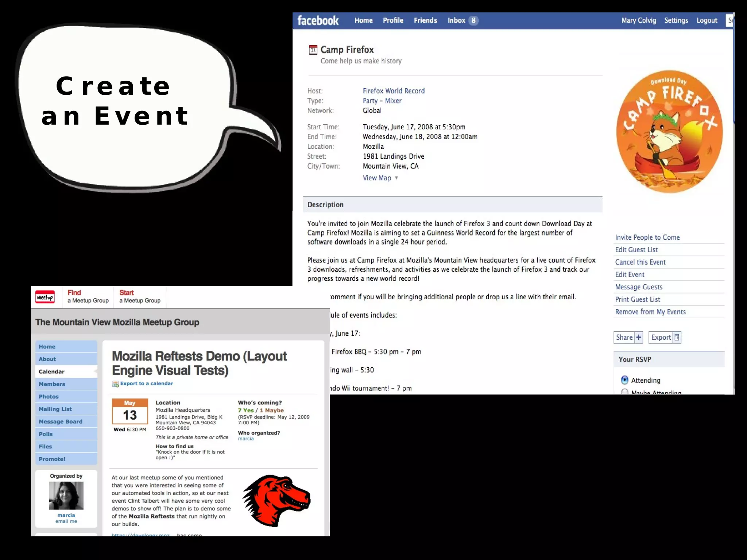This screenshot has height=560, width=747.
Task: Click the Description section header
Action: (452, 205)
